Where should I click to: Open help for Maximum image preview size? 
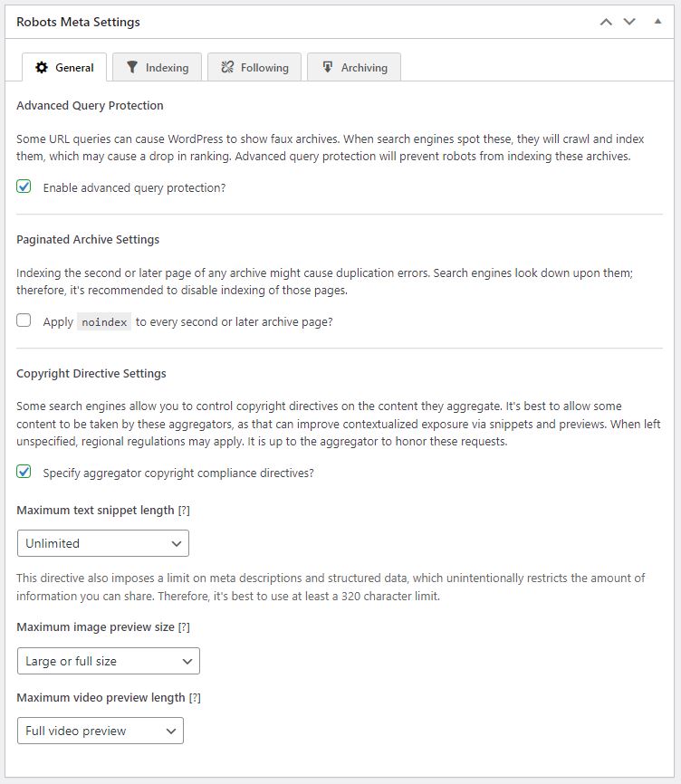(184, 627)
